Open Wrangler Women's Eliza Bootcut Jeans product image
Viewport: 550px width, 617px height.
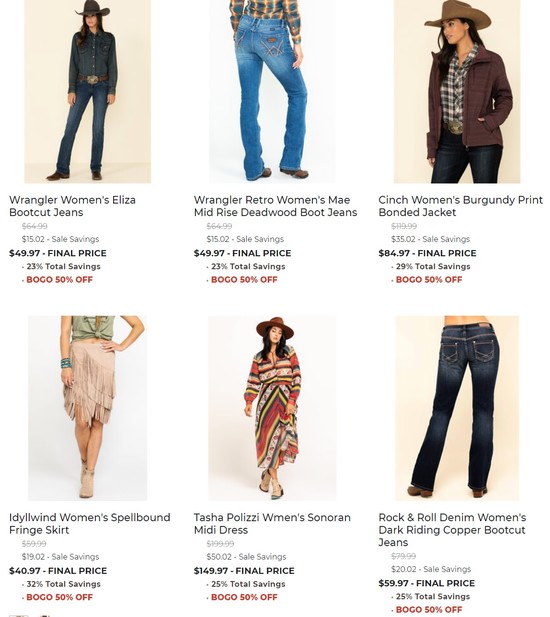pyautogui.click(x=87, y=91)
